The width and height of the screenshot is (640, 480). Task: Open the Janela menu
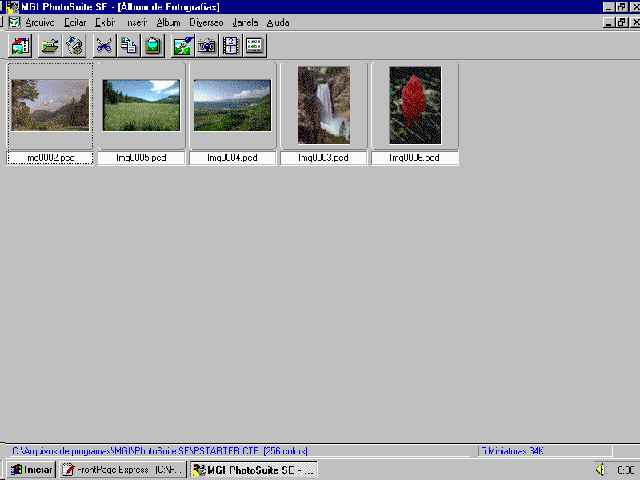245,22
